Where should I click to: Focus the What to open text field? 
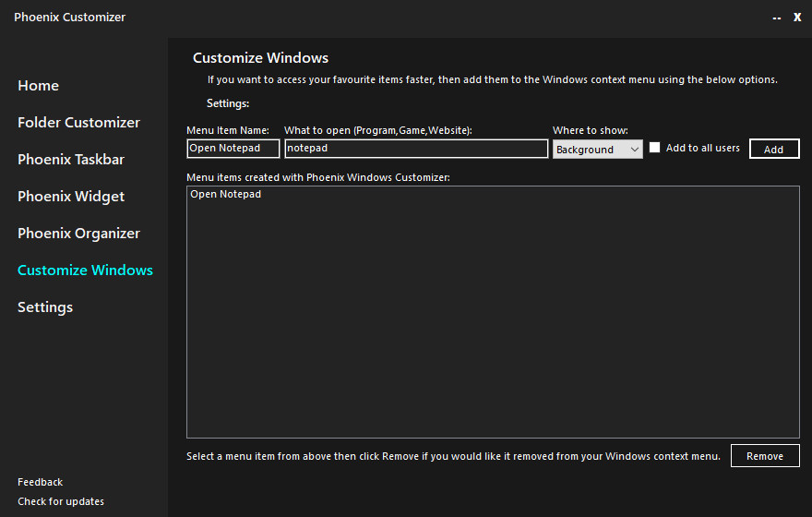(416, 149)
